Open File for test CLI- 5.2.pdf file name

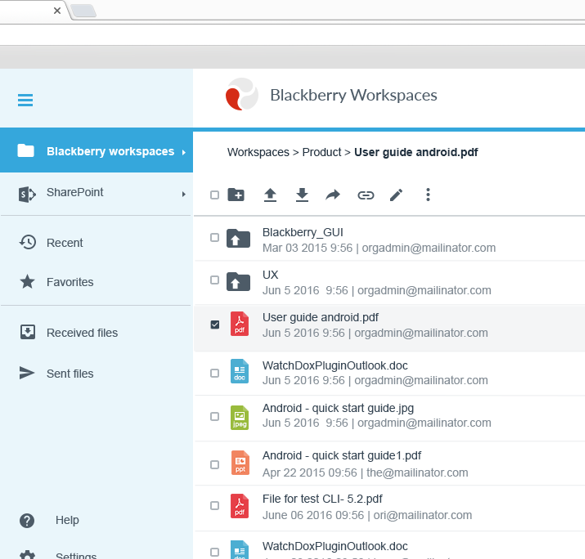(x=322, y=499)
